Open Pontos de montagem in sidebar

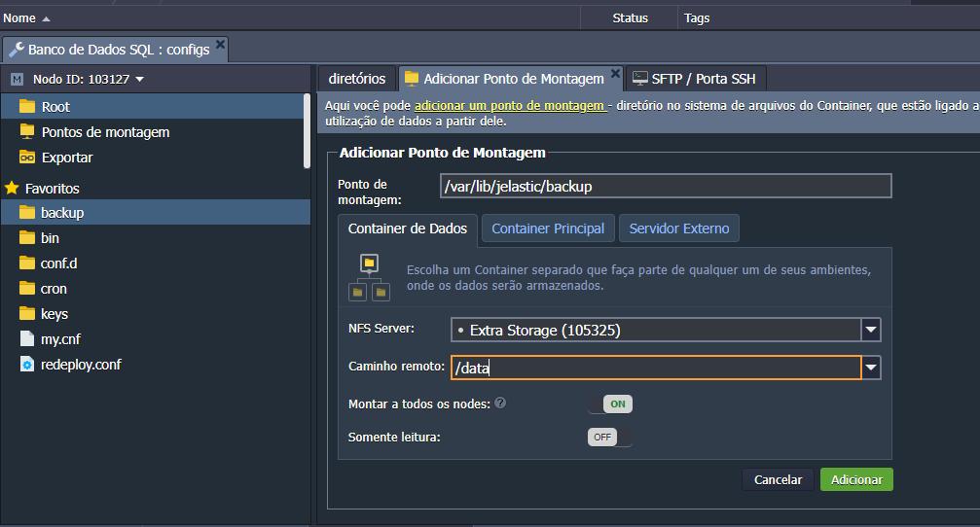click(x=105, y=132)
